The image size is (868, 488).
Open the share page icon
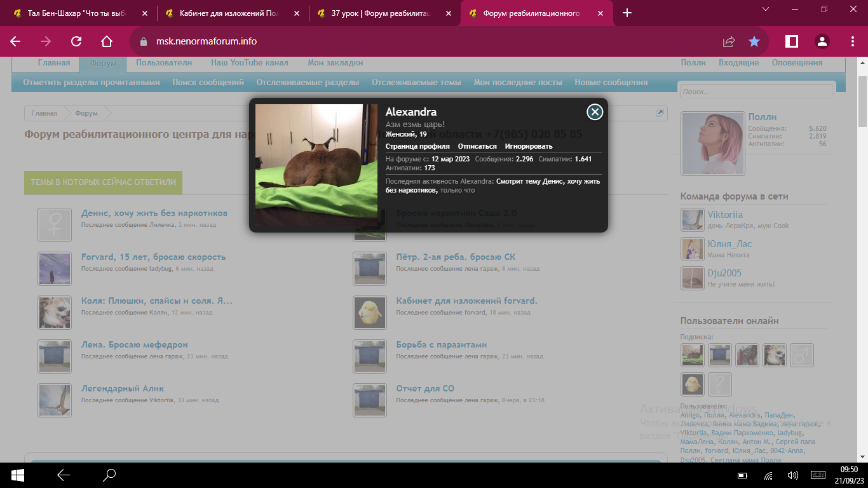[729, 41]
